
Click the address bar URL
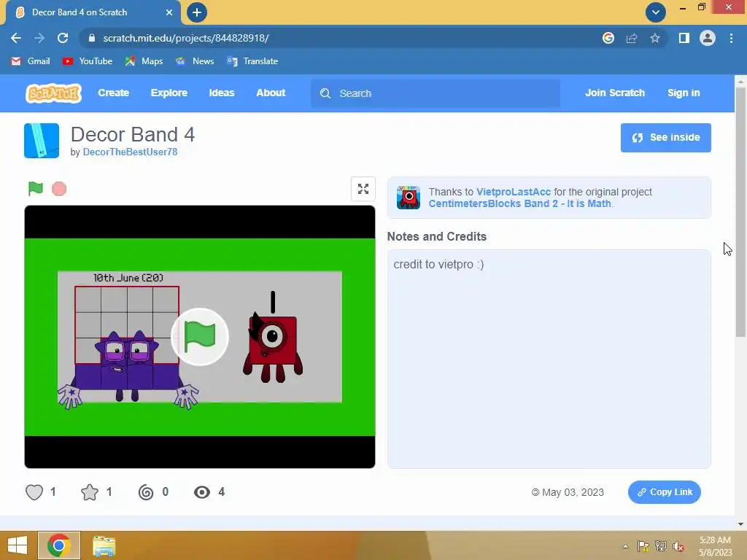pyautogui.click(x=186, y=38)
